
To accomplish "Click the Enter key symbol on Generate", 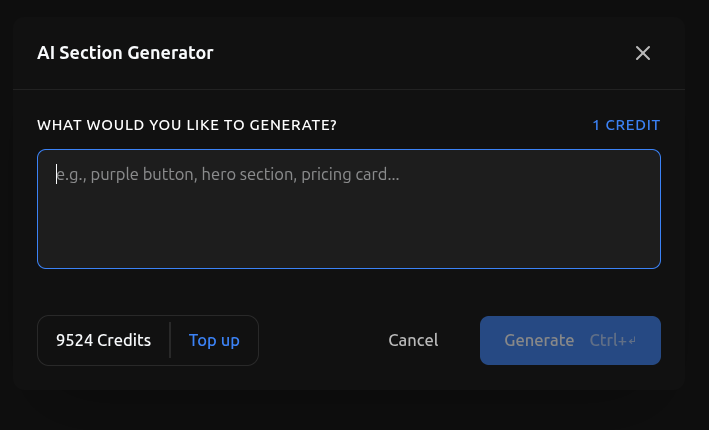I will point(632,341).
